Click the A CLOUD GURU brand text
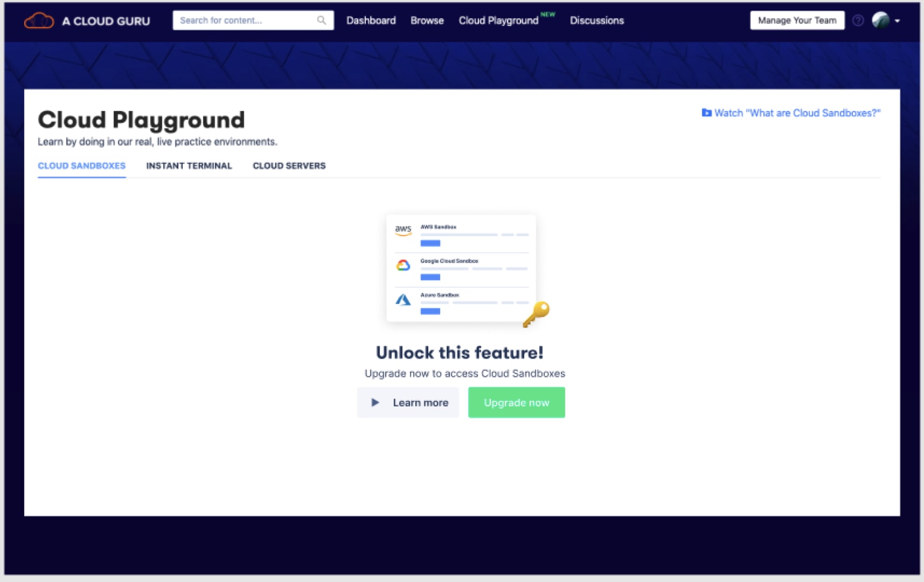 pyautogui.click(x=106, y=21)
